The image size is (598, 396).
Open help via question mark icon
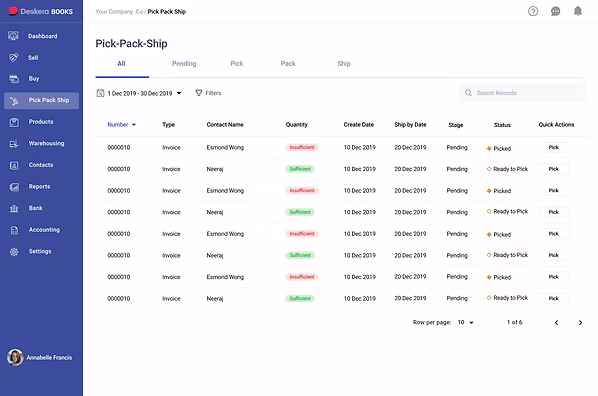point(533,11)
